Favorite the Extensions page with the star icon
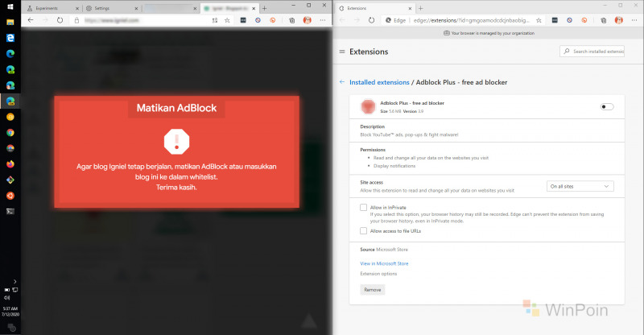Screen dimensions: 644x335 pos(539,20)
